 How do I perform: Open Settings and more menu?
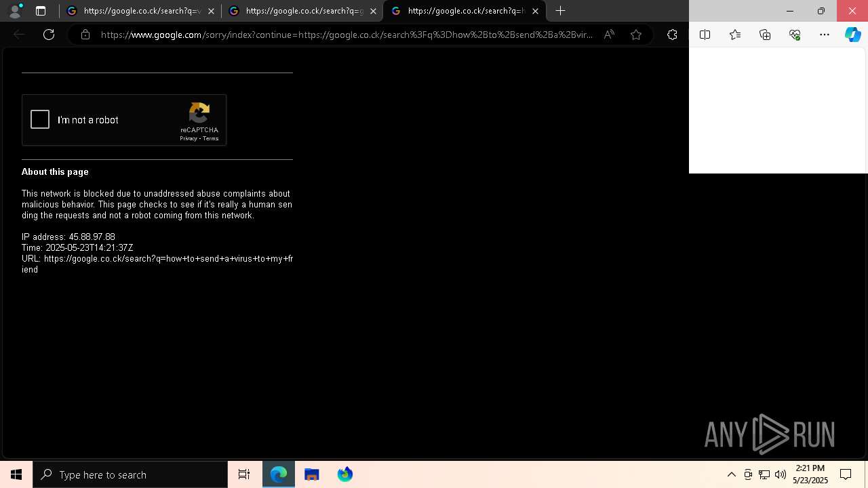point(825,35)
